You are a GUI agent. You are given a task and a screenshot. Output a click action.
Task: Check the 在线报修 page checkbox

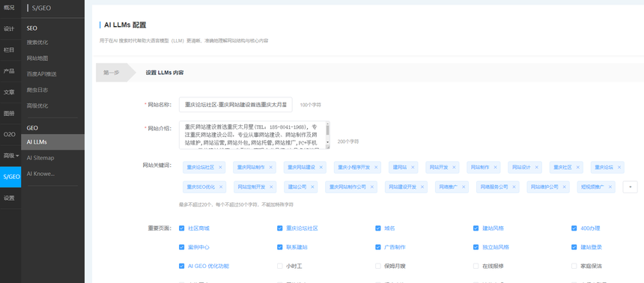coord(476,267)
